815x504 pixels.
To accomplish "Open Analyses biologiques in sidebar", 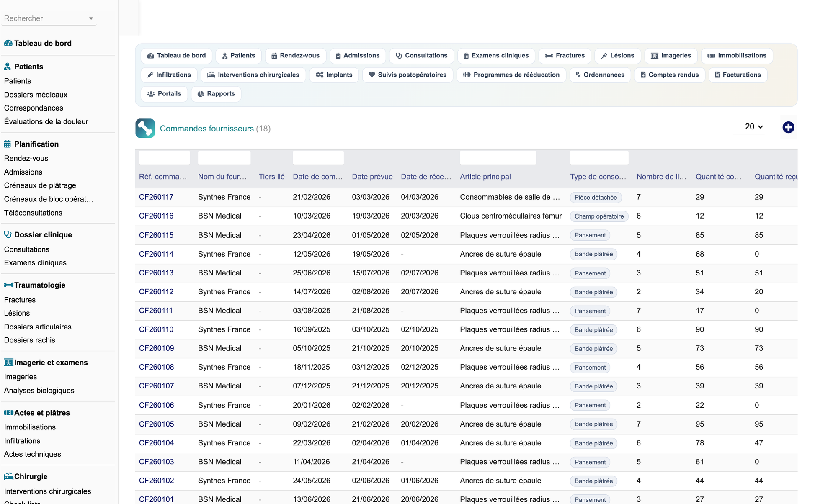I will (x=39, y=391).
